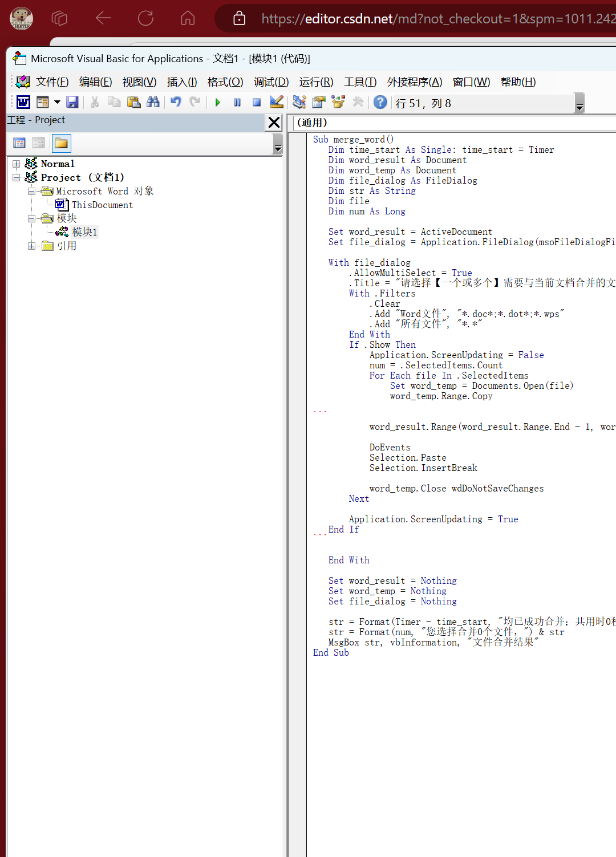
Task: Save the project with the floppy icon
Action: pyautogui.click(x=72, y=102)
